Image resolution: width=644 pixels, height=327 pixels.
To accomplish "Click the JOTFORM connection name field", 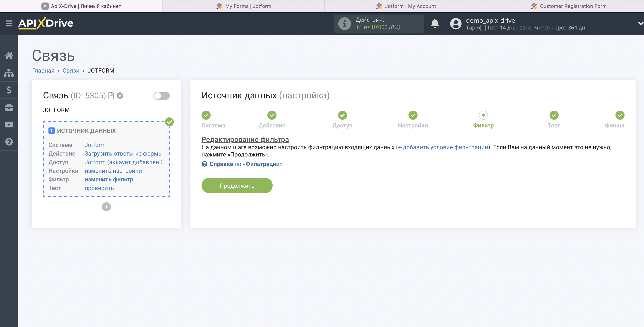I will coord(106,110).
